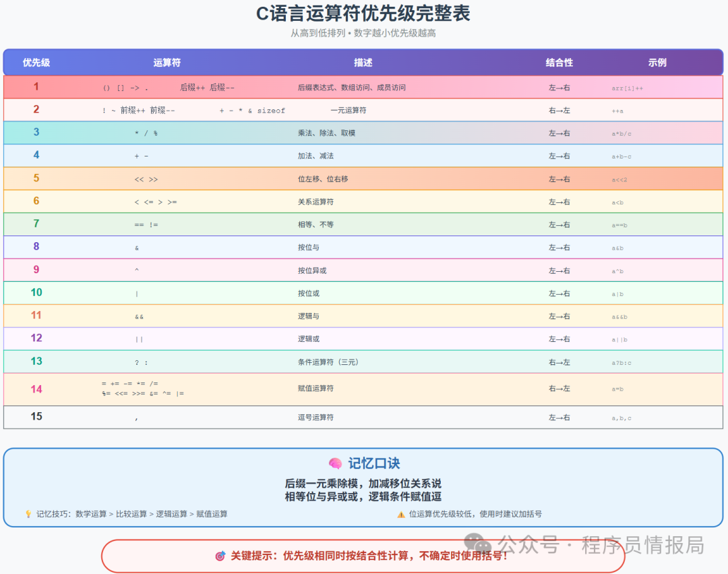Click the description 加法、减法

[x=315, y=156]
